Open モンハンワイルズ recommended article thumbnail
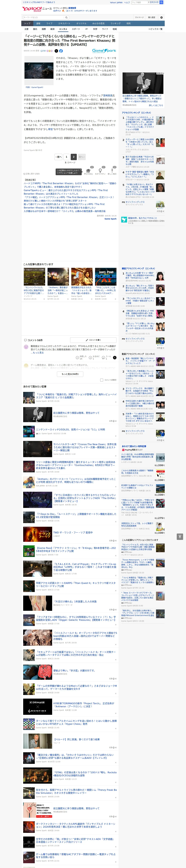 pyautogui.click(x=34, y=277)
